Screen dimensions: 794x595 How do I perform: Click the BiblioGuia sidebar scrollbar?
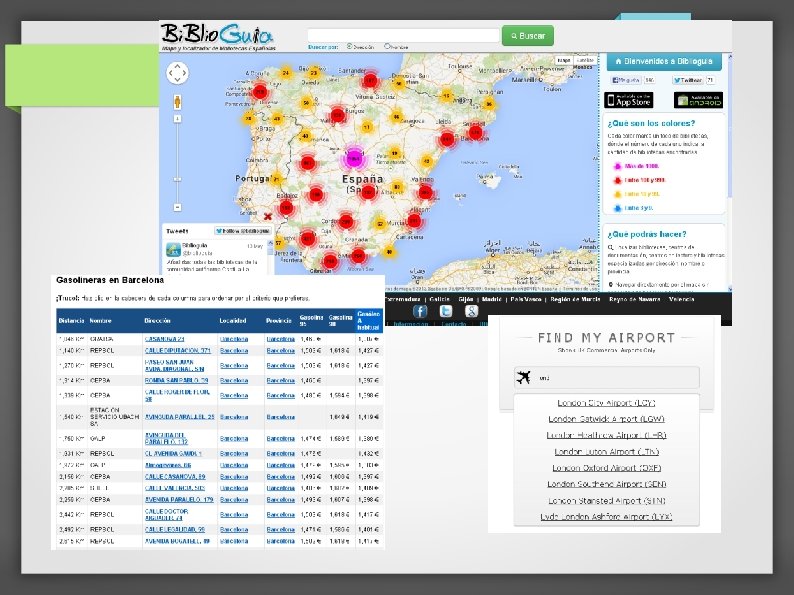click(730, 127)
